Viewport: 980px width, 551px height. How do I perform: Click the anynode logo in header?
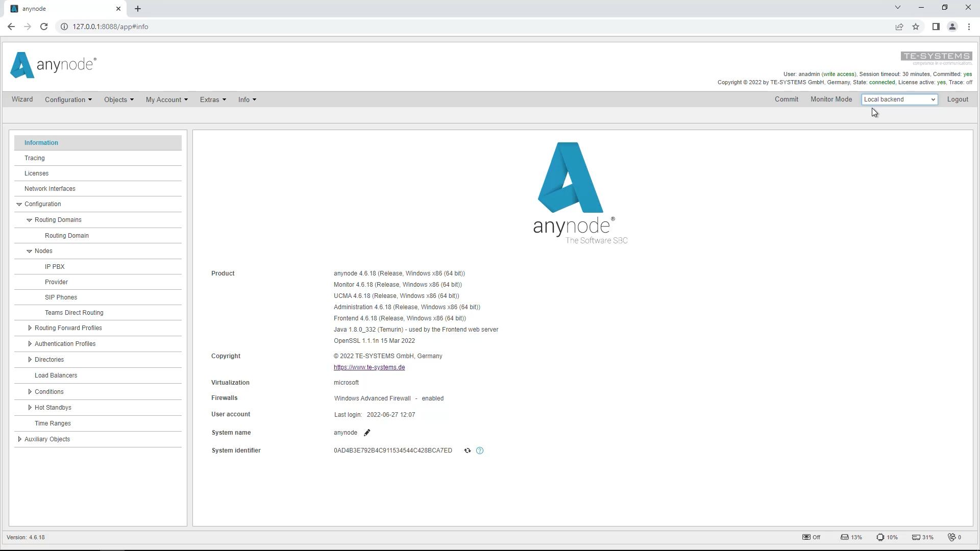[x=54, y=65]
